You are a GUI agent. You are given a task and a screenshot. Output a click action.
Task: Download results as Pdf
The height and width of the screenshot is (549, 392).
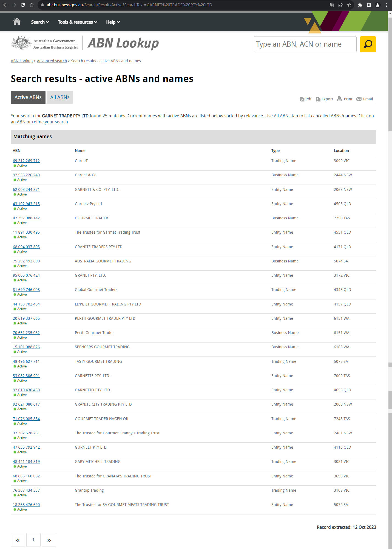pos(306,99)
